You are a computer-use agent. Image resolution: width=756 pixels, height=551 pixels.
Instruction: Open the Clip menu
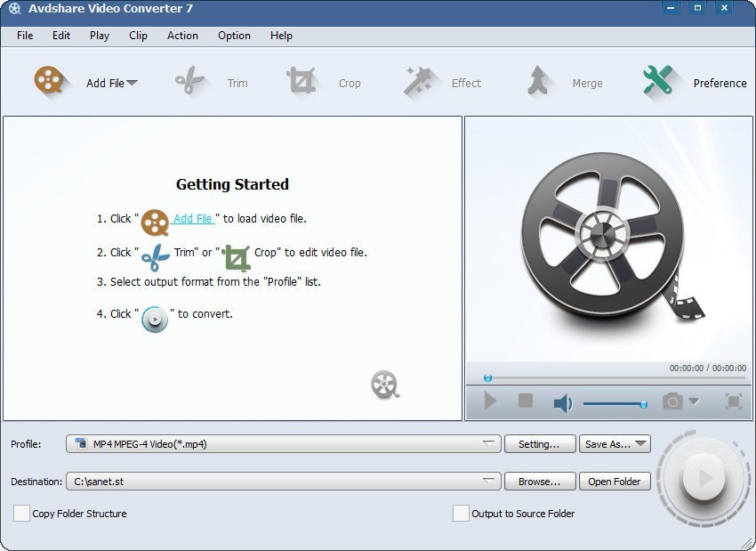(138, 36)
